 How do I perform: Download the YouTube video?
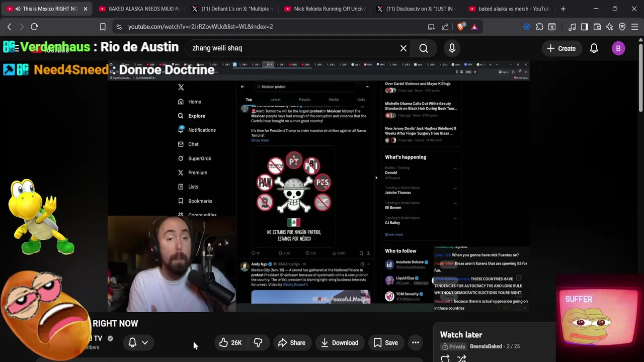pos(340,343)
